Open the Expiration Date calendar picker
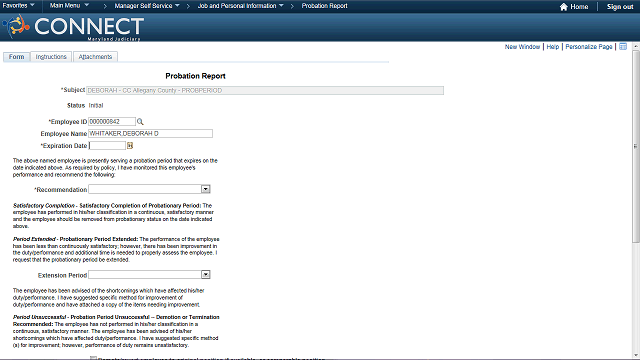 coord(130,146)
